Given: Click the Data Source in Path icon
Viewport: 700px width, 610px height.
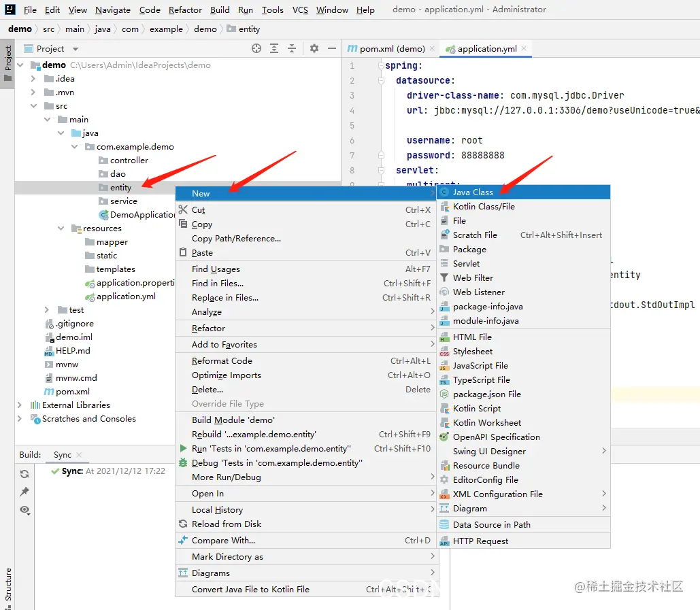Looking at the screenshot, I should pyautogui.click(x=444, y=524).
